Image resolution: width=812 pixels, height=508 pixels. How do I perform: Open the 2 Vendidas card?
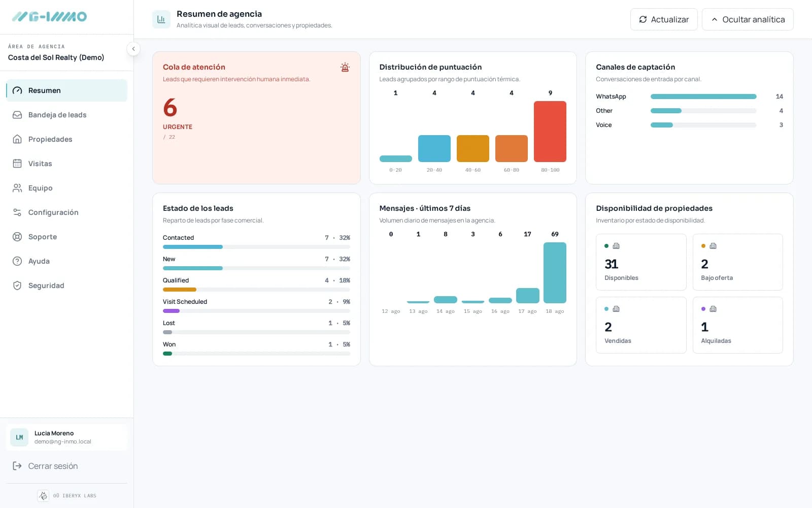click(x=641, y=325)
